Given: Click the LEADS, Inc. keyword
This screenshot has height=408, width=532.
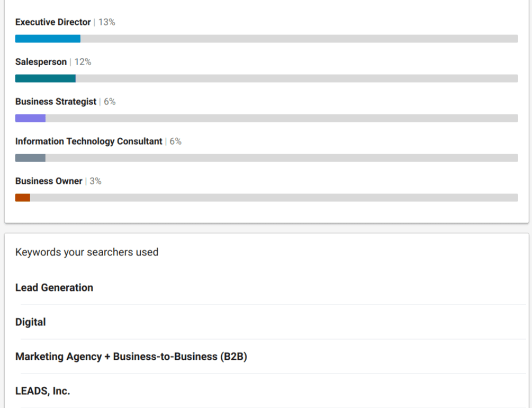Looking at the screenshot, I should click(42, 391).
